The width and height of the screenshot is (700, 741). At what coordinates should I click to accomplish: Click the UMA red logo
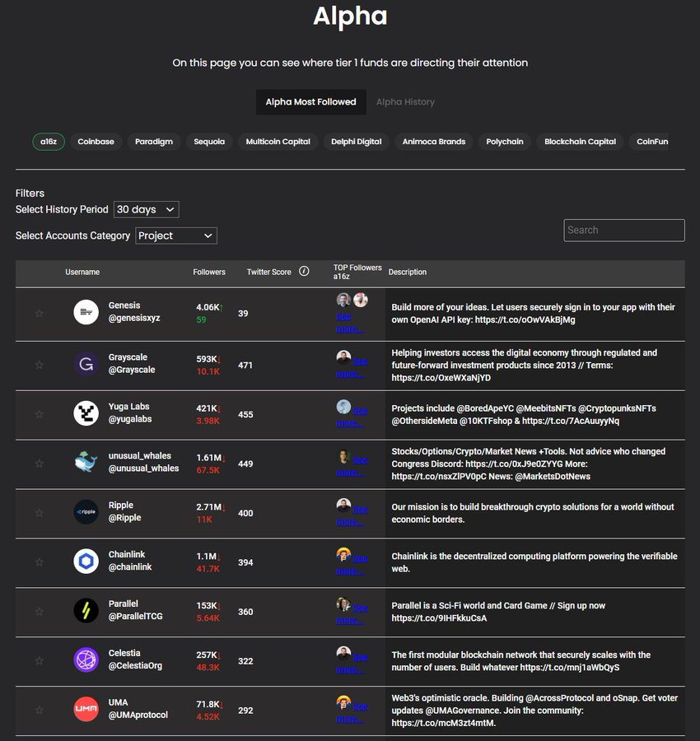tap(86, 709)
